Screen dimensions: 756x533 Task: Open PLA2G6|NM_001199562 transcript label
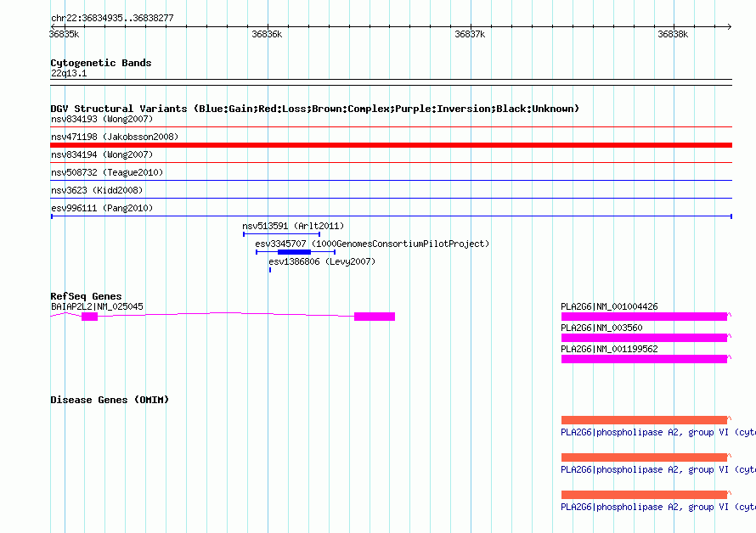coord(609,349)
